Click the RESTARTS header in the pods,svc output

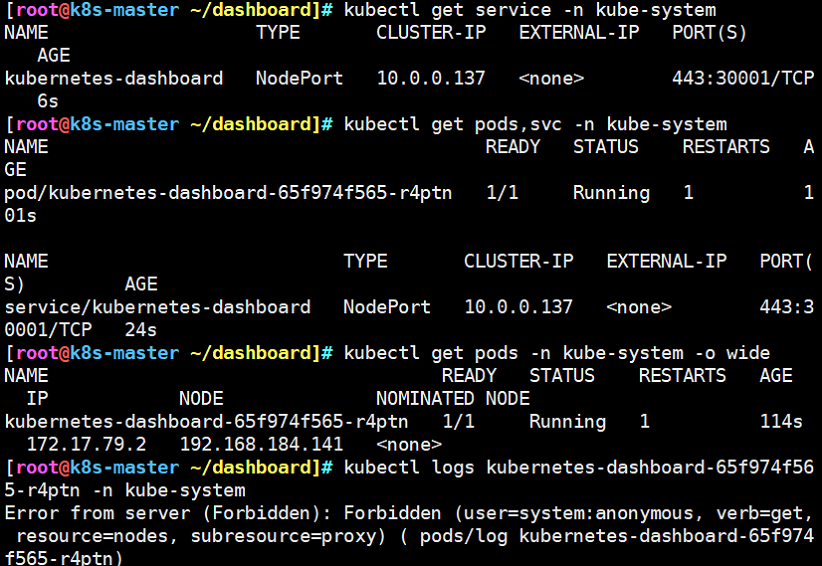726,147
